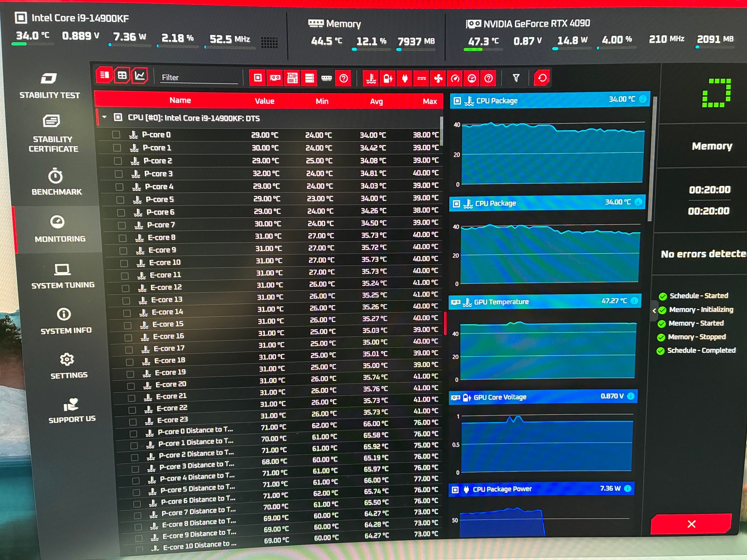Toggle the CPU sensor filter icon
Image resolution: width=747 pixels, height=560 pixels.
coord(258,78)
